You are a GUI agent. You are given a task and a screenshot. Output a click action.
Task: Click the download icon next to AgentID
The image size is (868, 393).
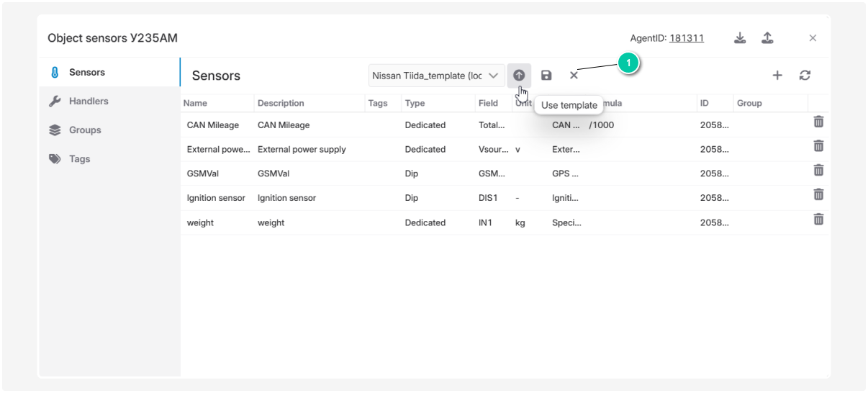click(740, 38)
